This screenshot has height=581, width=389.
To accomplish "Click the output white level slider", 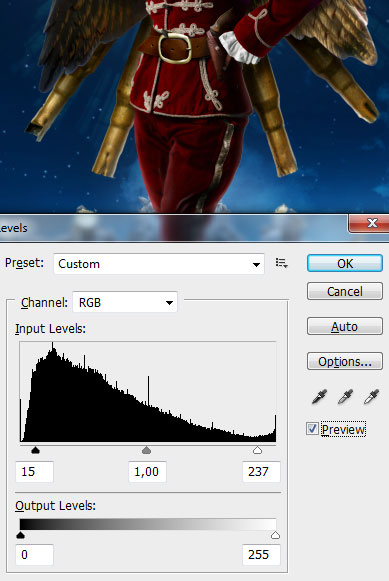I will click(x=275, y=535).
